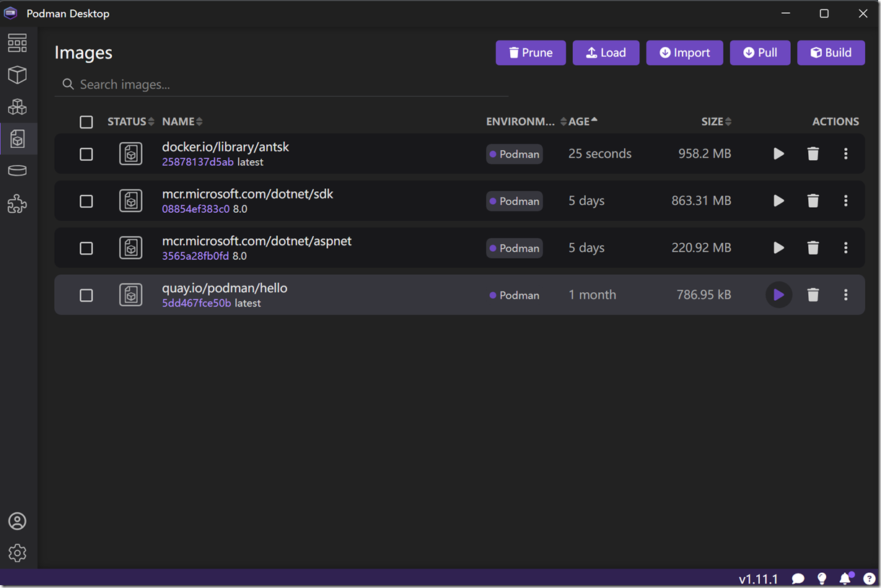This screenshot has height=588, width=881.
Task: Click image ID 3565a28fb0fd
Action: point(196,256)
